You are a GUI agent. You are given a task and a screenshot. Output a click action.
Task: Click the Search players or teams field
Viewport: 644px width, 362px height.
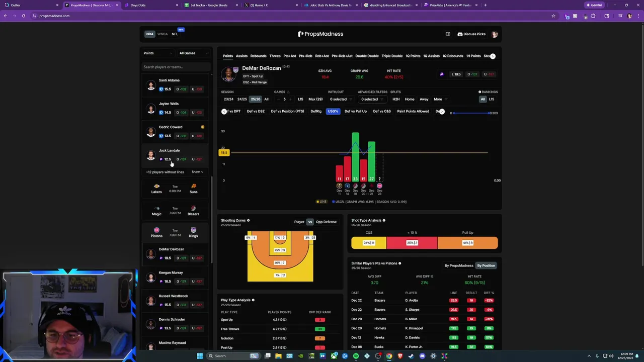(176, 67)
